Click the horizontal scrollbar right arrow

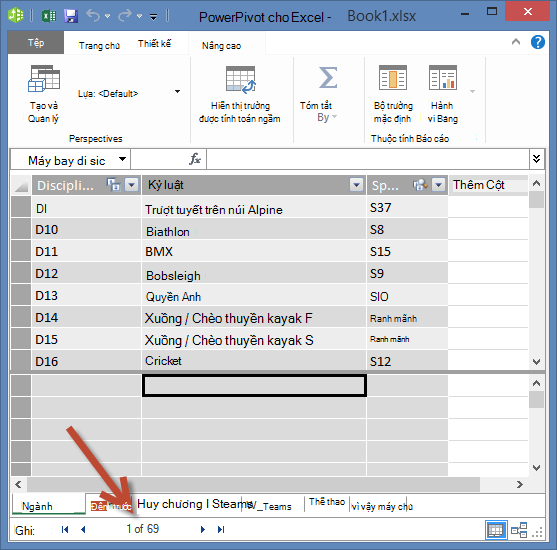(x=519, y=484)
